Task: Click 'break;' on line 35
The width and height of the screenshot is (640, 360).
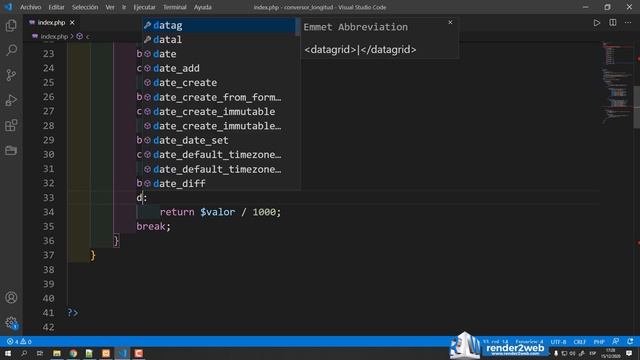Action: (x=153, y=226)
